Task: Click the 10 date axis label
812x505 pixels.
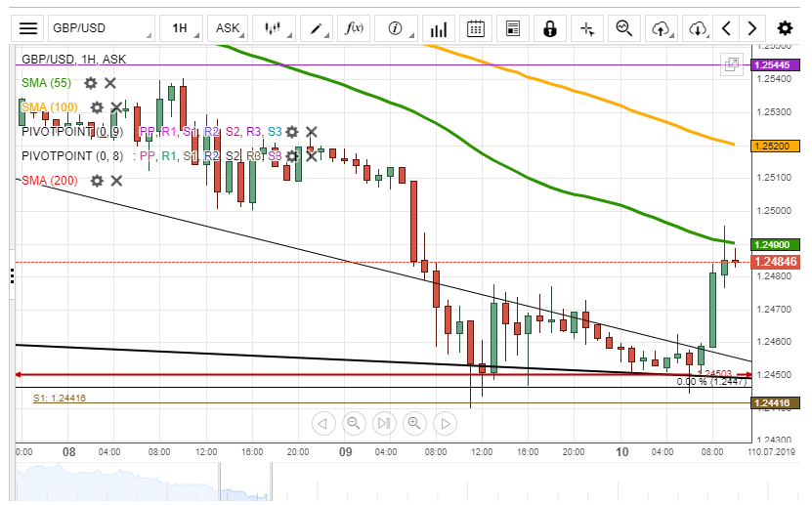Action: pyautogui.click(x=621, y=452)
